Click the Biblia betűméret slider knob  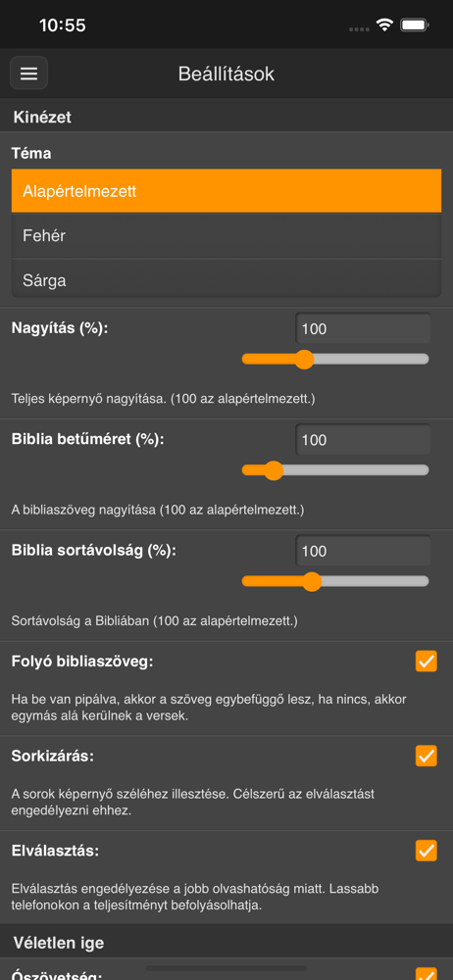[274, 470]
